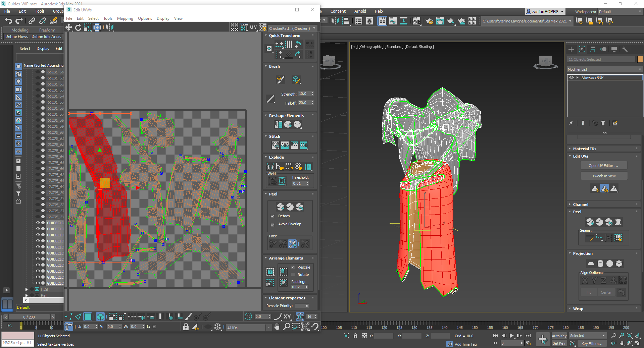
Task: Click the Redo arrow in the main toolbar
Action: click(19, 21)
